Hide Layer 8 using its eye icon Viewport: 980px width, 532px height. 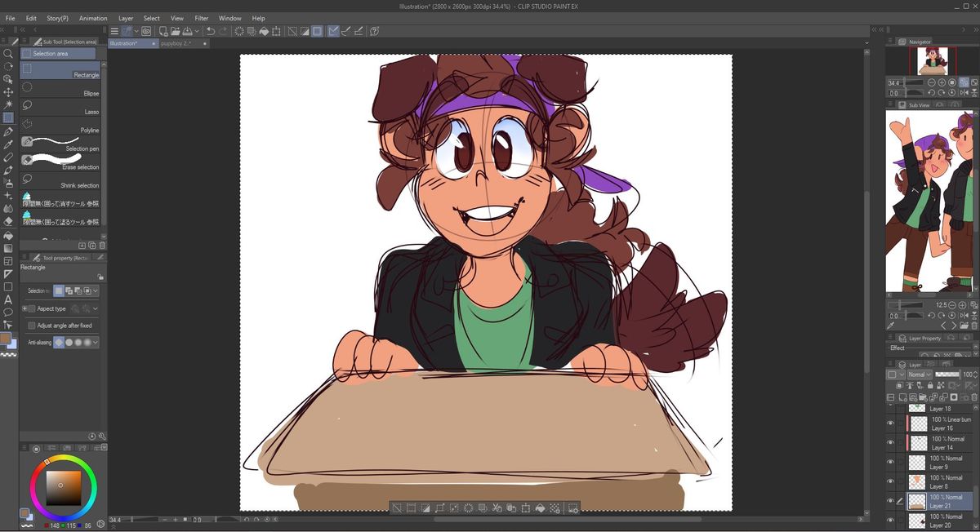click(890, 482)
